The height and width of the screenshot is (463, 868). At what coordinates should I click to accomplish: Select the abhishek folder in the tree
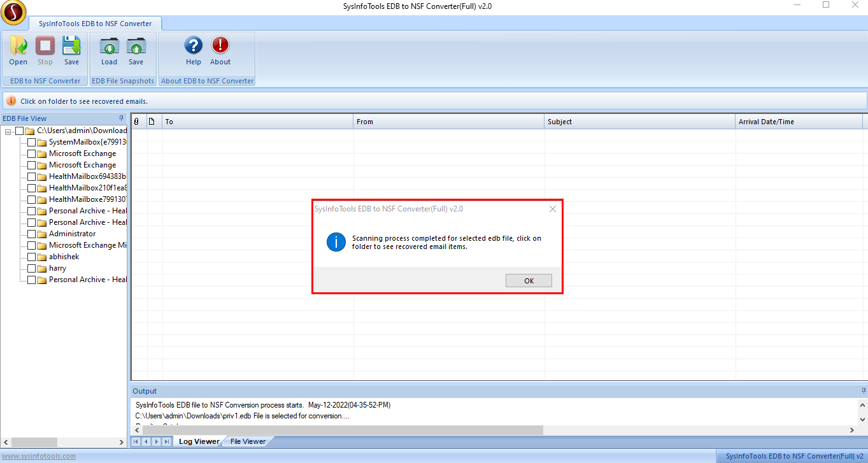coord(64,257)
